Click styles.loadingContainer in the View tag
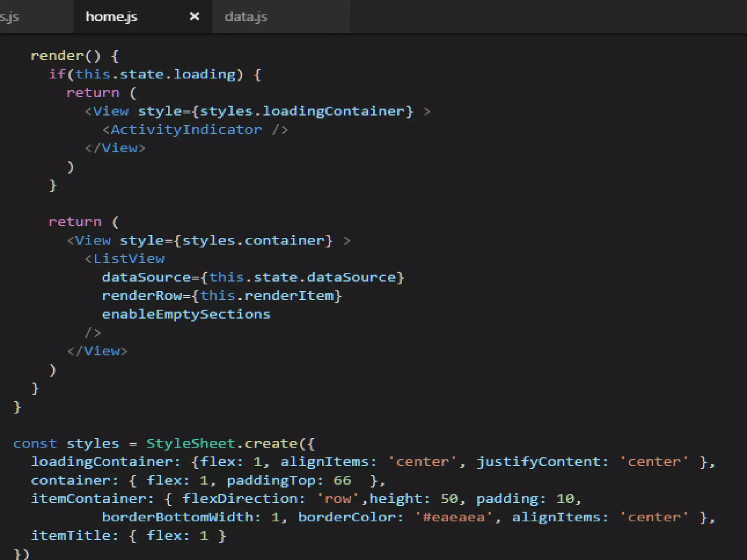Image resolution: width=747 pixels, height=560 pixels. tap(302, 111)
